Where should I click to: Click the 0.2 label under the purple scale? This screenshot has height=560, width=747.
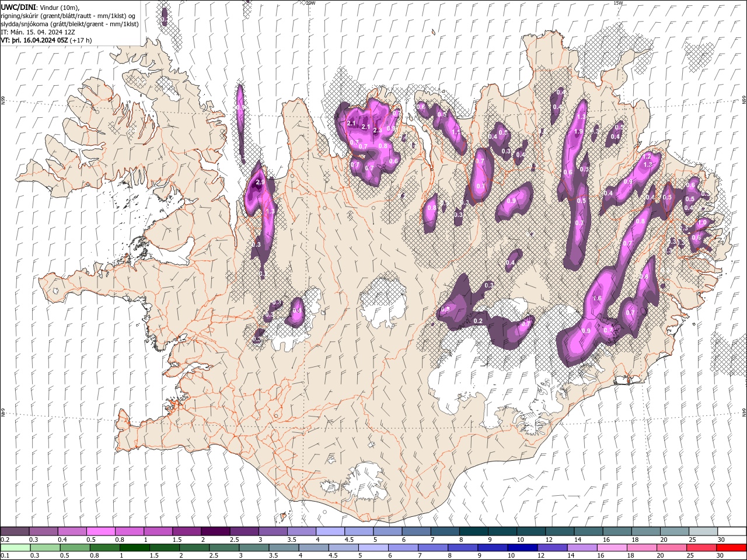5,540
